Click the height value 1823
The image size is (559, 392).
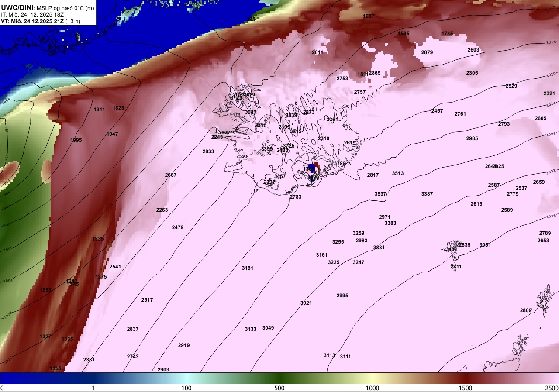tap(118, 108)
